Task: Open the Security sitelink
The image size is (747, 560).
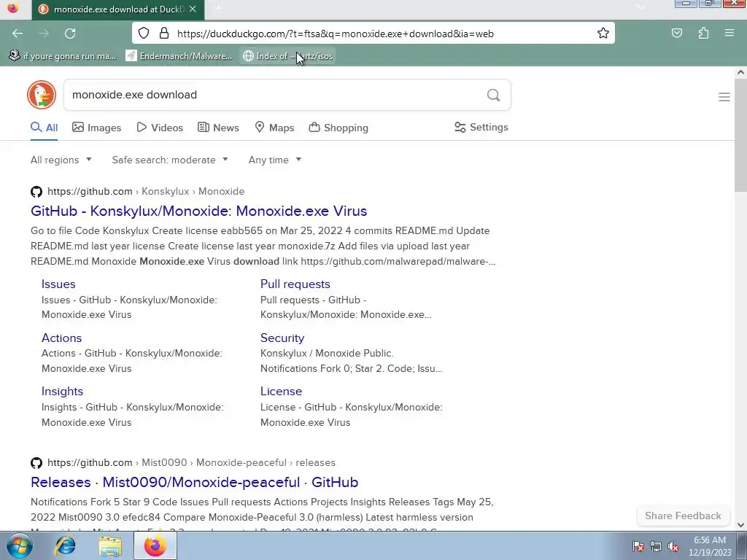Action: 282,338
